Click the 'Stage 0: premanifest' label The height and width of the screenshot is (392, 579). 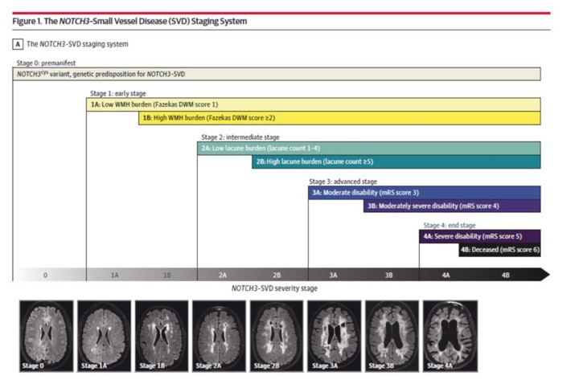click(x=46, y=63)
